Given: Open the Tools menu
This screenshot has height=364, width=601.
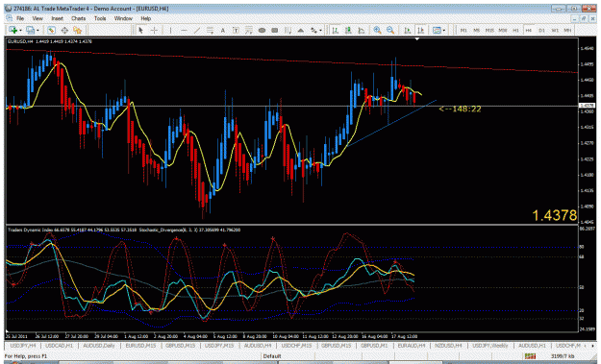Looking at the screenshot, I should pos(100,18).
